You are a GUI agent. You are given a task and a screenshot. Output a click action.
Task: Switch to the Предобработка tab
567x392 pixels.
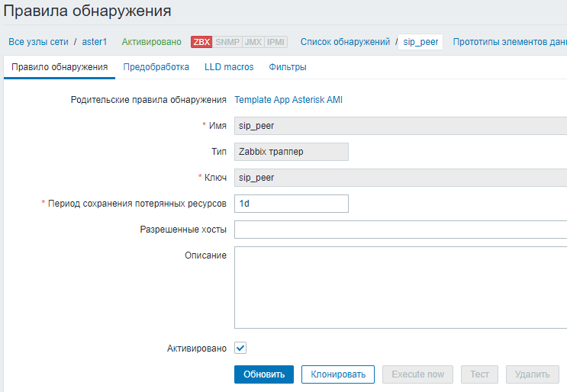click(x=156, y=67)
